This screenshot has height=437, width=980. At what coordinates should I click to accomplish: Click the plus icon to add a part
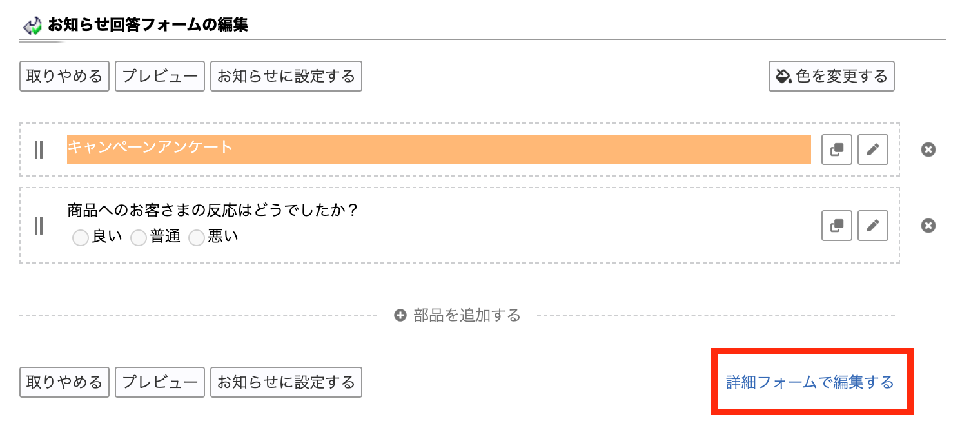pyautogui.click(x=400, y=316)
